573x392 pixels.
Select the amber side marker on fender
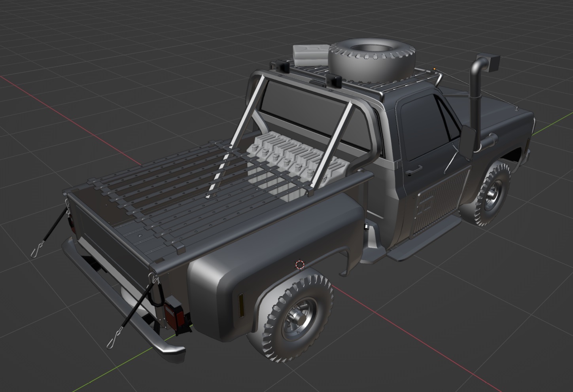click(x=241, y=305)
